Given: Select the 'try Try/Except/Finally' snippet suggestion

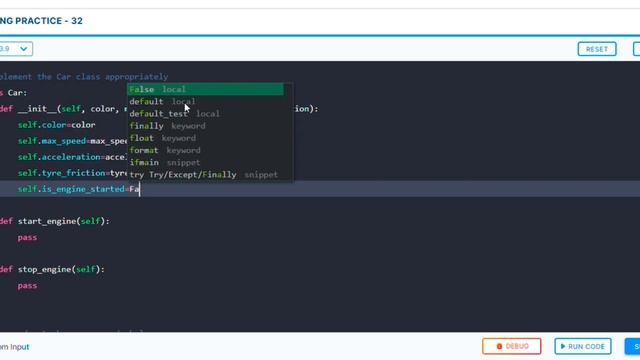Looking at the screenshot, I should [x=205, y=175].
